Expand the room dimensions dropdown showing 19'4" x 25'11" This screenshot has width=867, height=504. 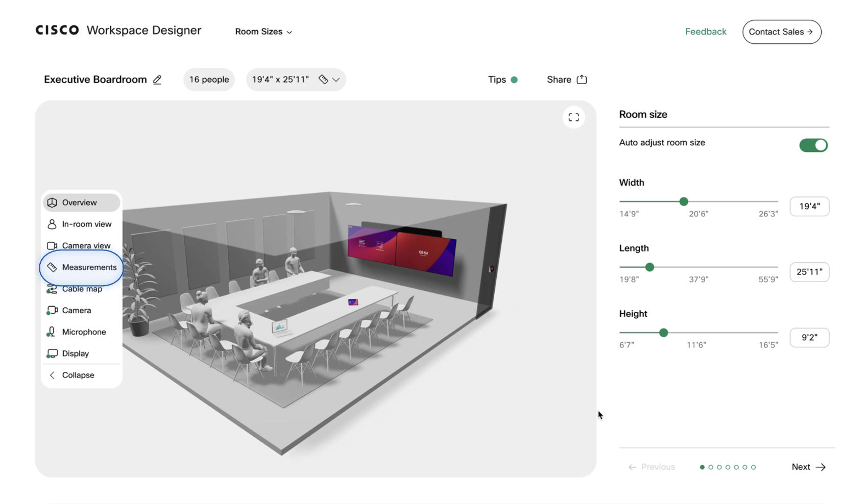[x=335, y=80]
